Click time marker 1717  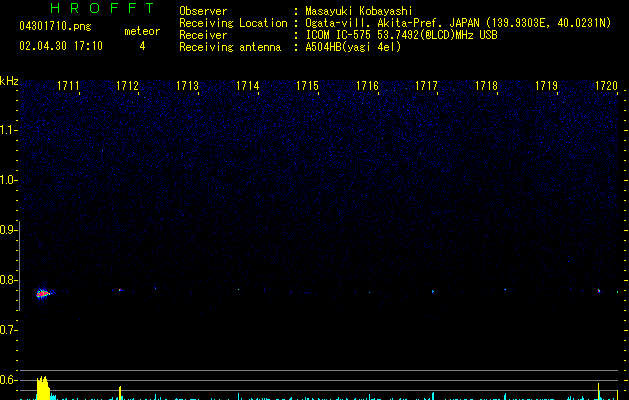(426, 86)
